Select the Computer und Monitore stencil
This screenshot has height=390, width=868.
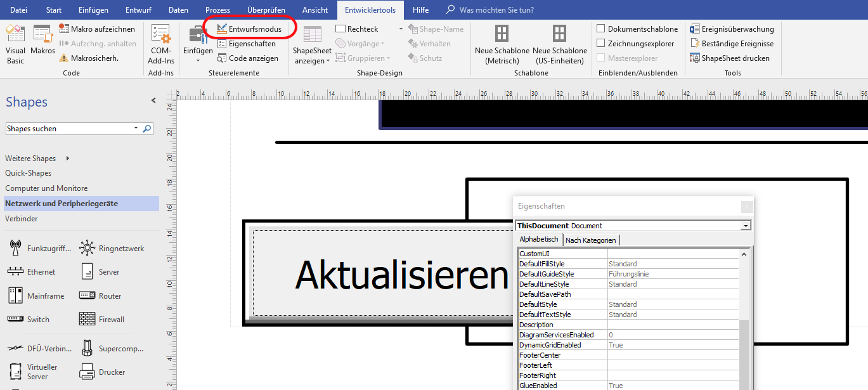pos(46,188)
